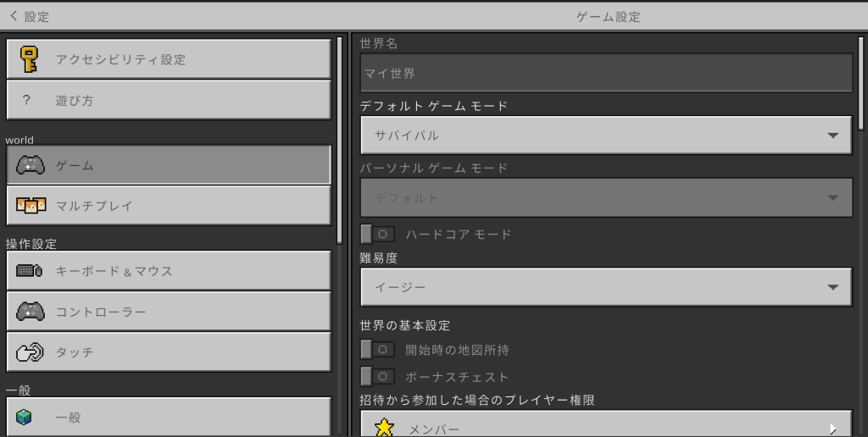868x437 pixels.
Task: Switch to the アクセシビリティ設定 tab
Action: coord(168,59)
